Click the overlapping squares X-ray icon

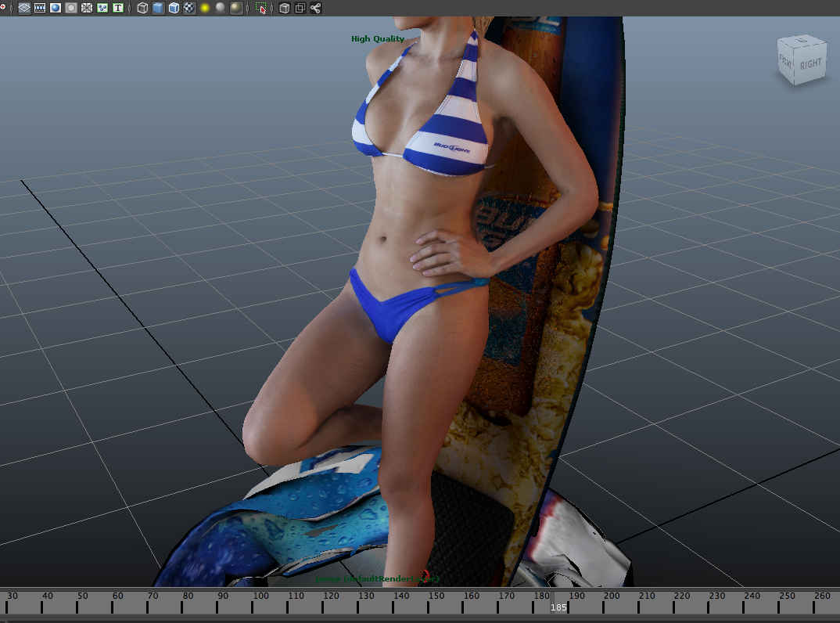300,8
